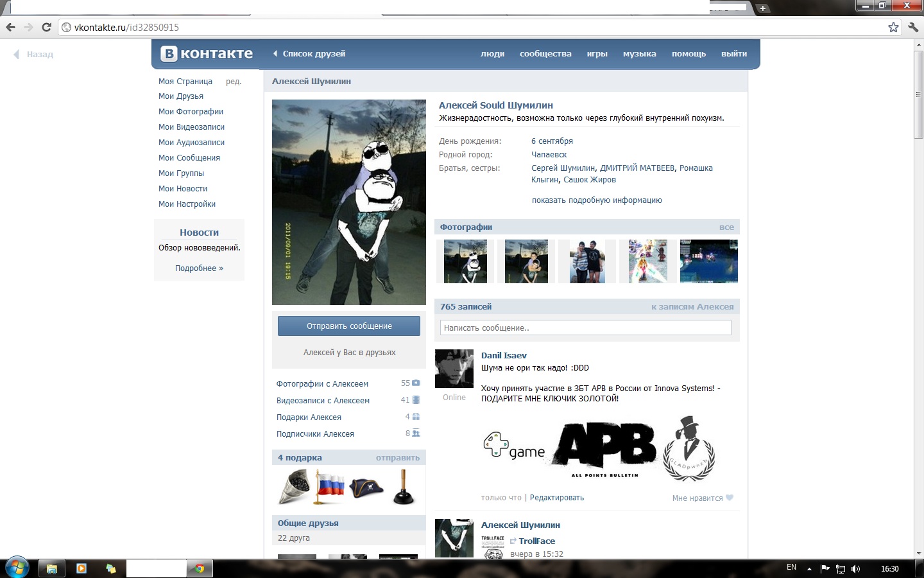Open the first photo thumbnail in Фотографии
The height and width of the screenshot is (578, 924).
465,261
